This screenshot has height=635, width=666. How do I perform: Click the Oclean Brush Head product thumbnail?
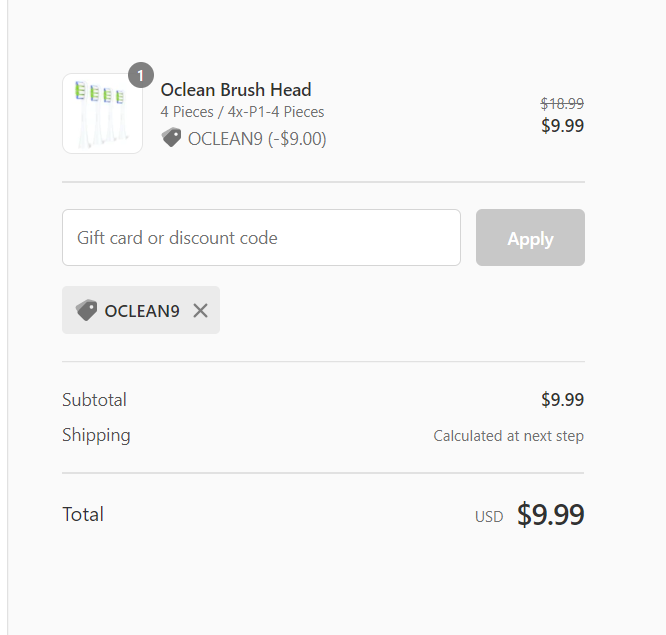102,113
